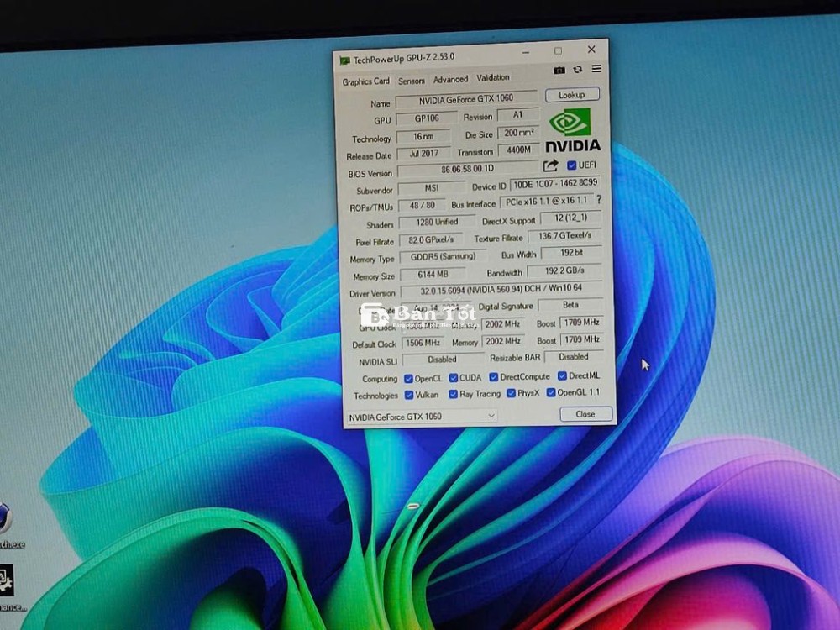840x630 pixels.
Task: Click the Pixel Fillrate value 82.0 GPixel/s
Action: click(x=431, y=239)
